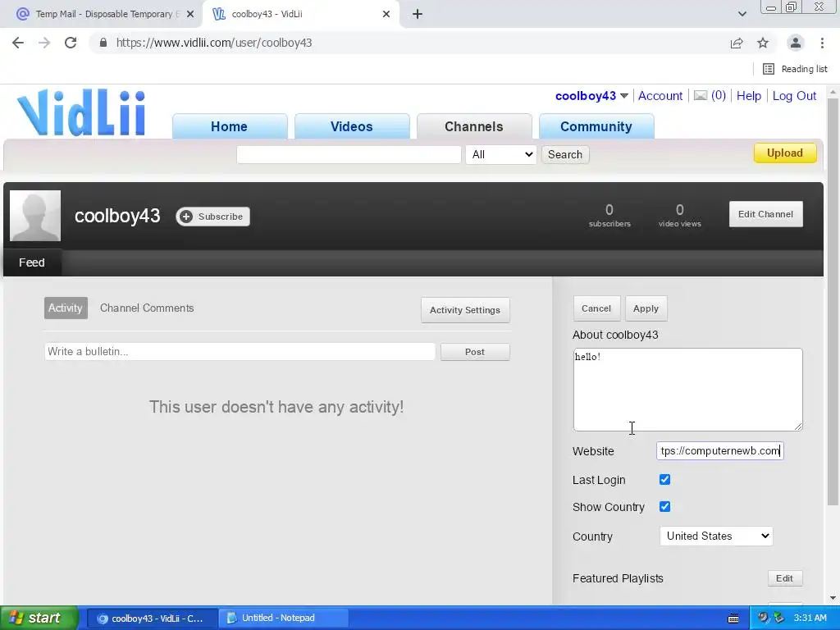Click Apply to save profile changes

click(x=646, y=308)
